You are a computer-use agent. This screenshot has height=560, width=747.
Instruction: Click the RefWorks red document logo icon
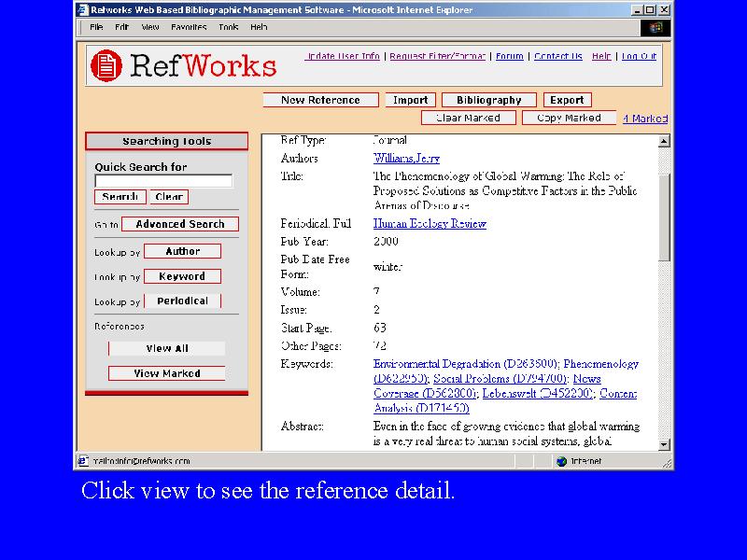106,65
